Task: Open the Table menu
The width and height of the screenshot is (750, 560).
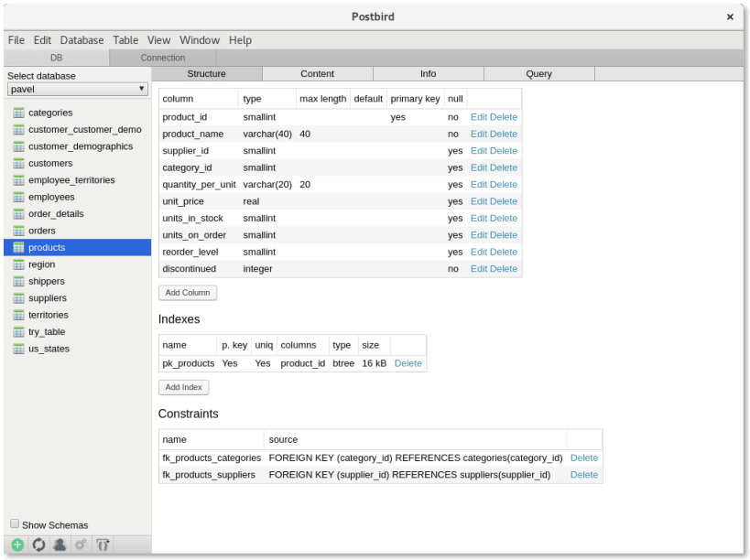Action: click(x=125, y=40)
